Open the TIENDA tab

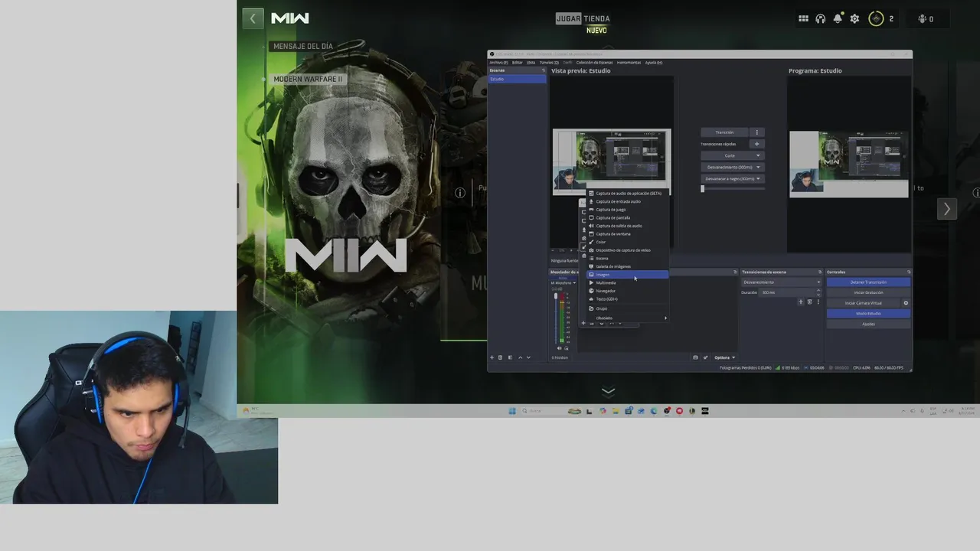coord(596,18)
